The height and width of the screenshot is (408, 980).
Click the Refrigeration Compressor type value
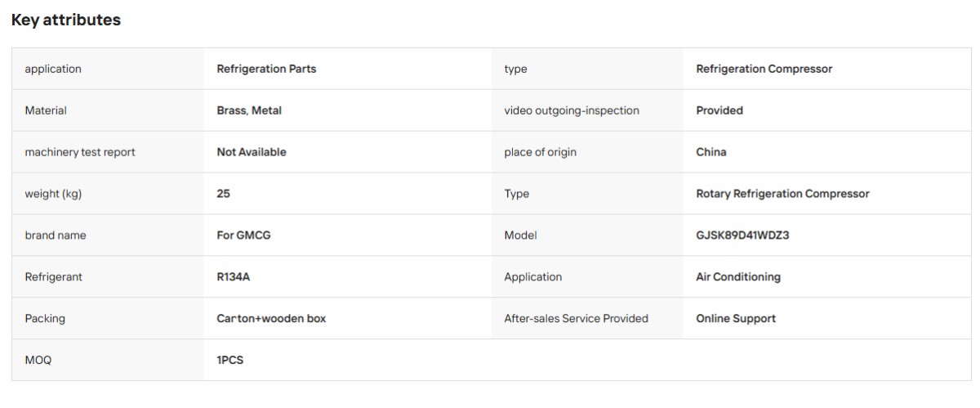[764, 69]
